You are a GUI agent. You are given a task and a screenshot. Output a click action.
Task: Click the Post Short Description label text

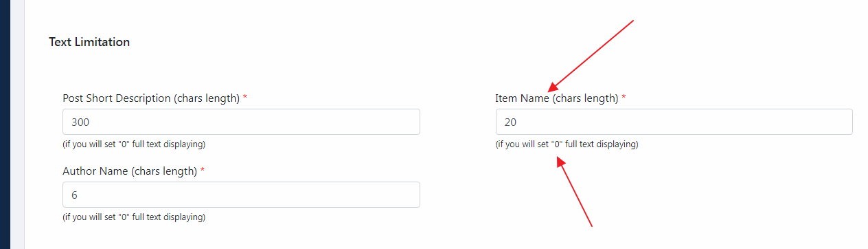point(151,98)
